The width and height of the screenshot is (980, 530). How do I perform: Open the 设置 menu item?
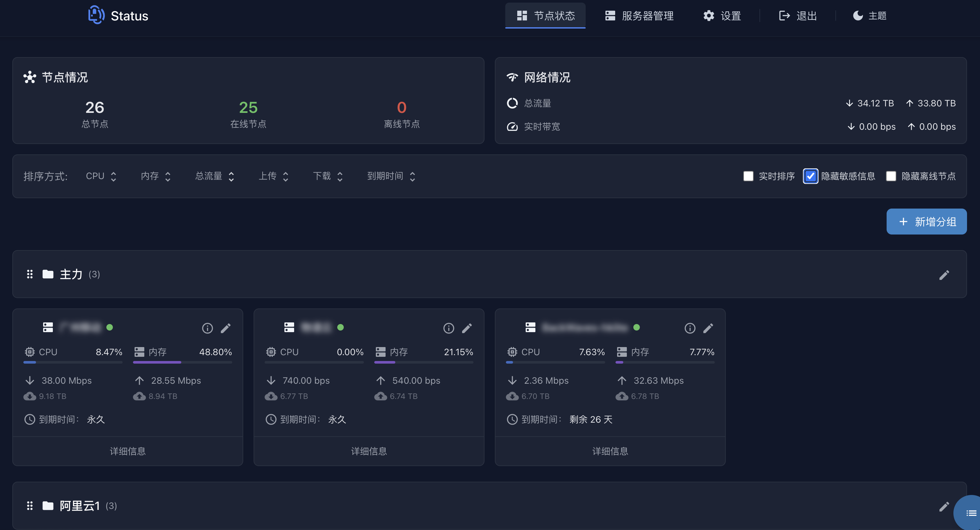[x=722, y=16]
